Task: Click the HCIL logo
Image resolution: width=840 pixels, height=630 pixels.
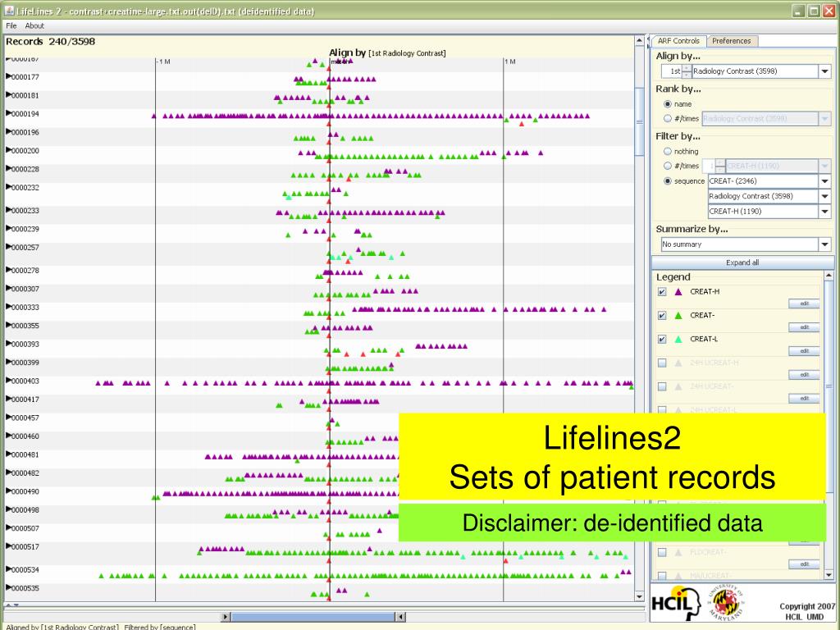Action: (676, 603)
